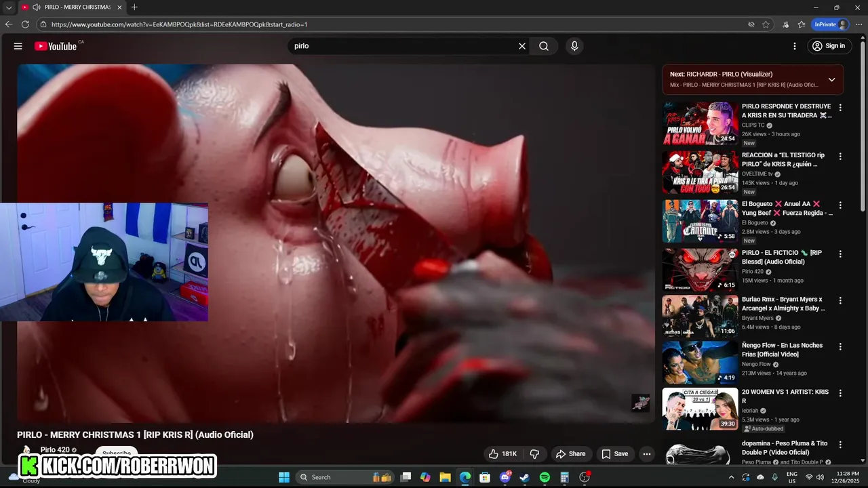Add this page to favorites star
This screenshot has height=488, width=868.
point(766,24)
